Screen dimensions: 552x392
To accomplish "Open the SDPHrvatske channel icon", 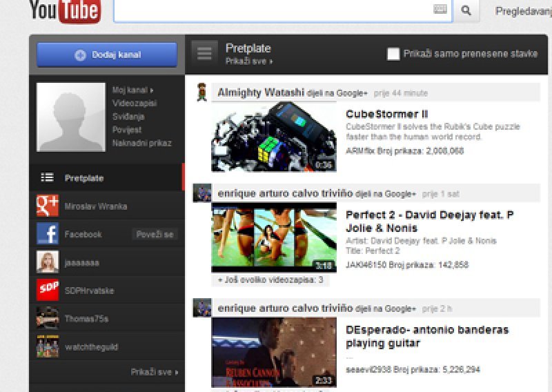I will (48, 290).
